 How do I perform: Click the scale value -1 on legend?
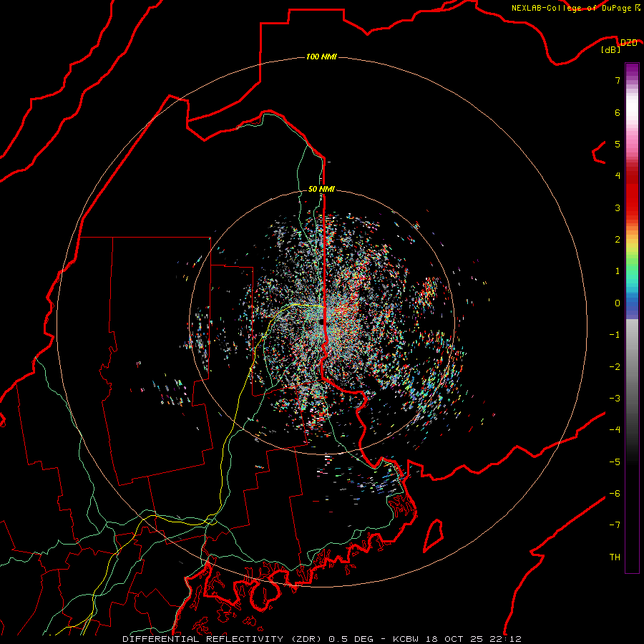615,335
